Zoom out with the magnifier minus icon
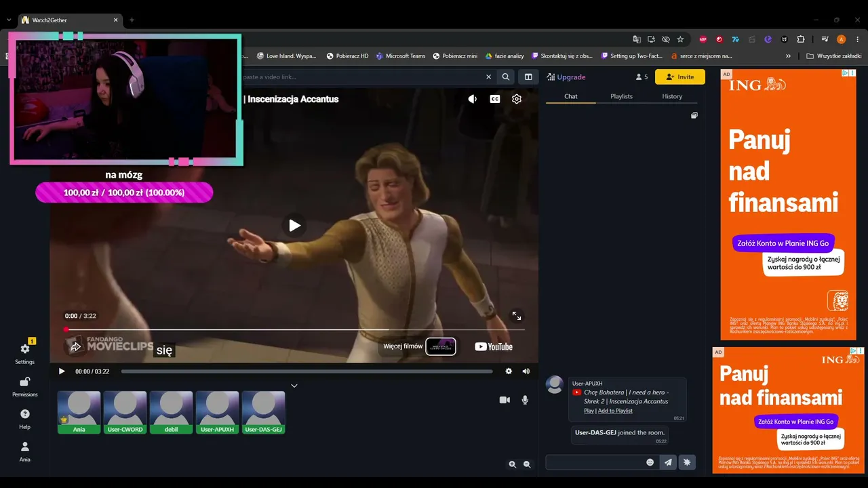This screenshot has height=488, width=868. click(527, 464)
